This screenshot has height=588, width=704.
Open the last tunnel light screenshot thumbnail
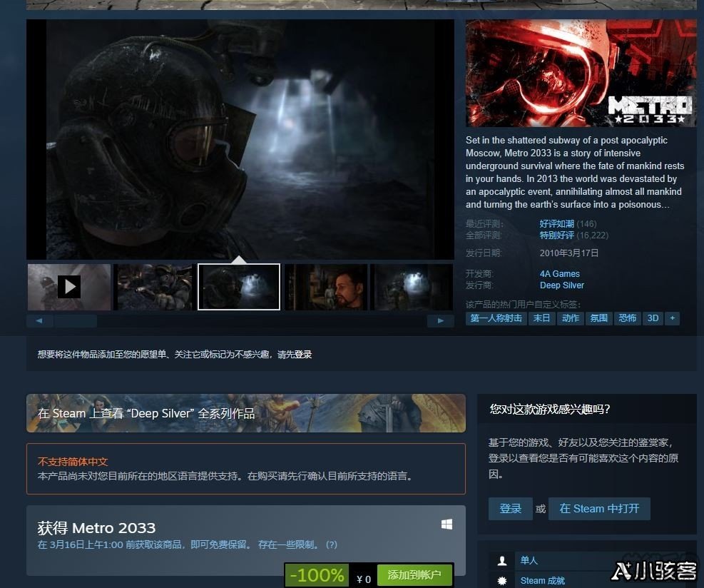[x=413, y=287]
